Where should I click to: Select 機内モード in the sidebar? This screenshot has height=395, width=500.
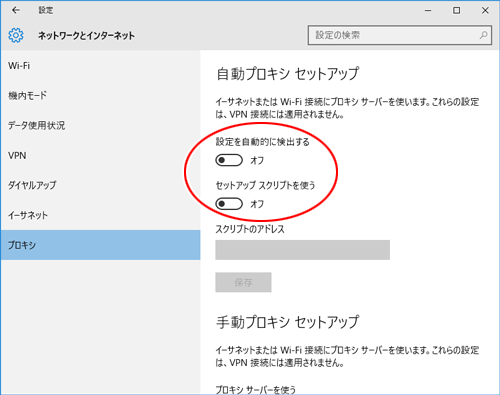coord(100,96)
